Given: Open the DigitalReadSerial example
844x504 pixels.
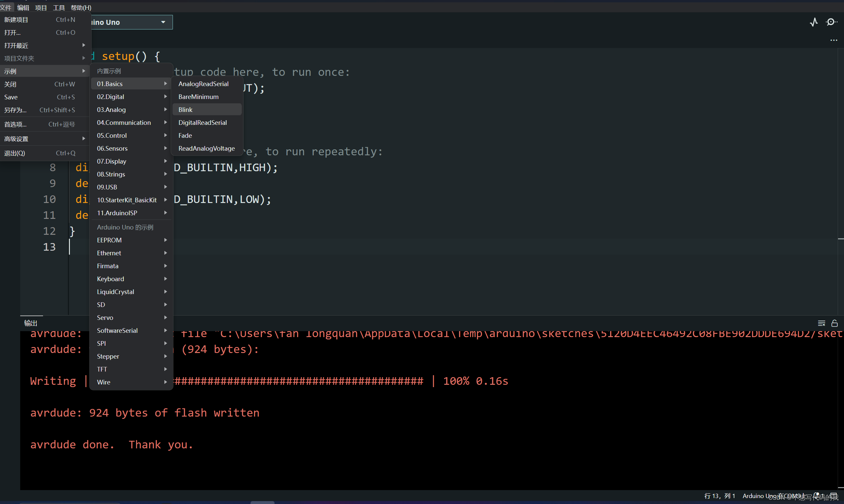Looking at the screenshot, I should 207,123.
